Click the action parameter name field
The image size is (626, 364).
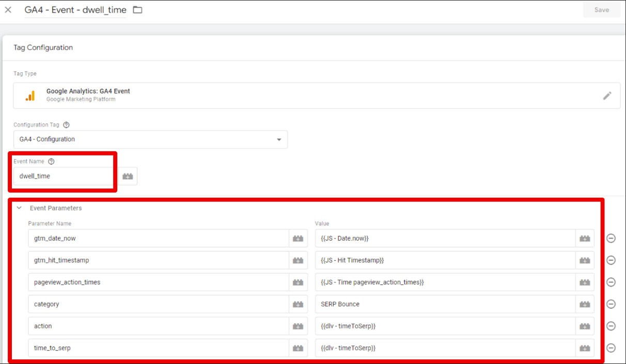click(158, 326)
